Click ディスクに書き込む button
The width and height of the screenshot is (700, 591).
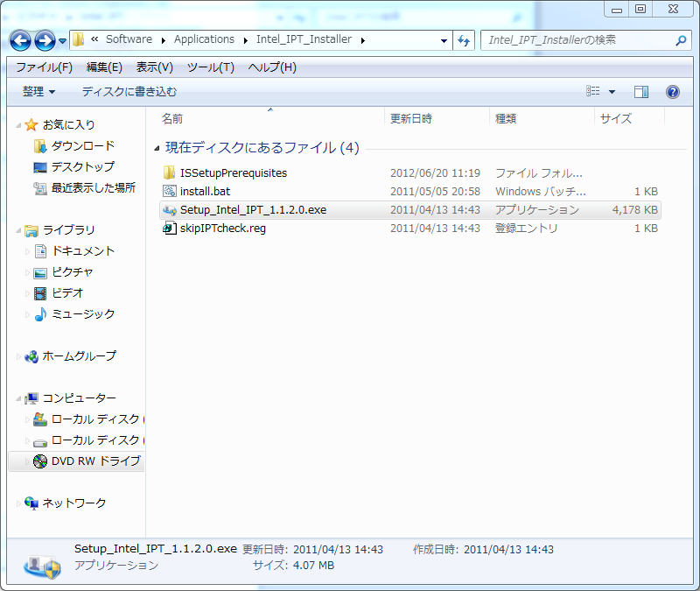click(x=129, y=92)
